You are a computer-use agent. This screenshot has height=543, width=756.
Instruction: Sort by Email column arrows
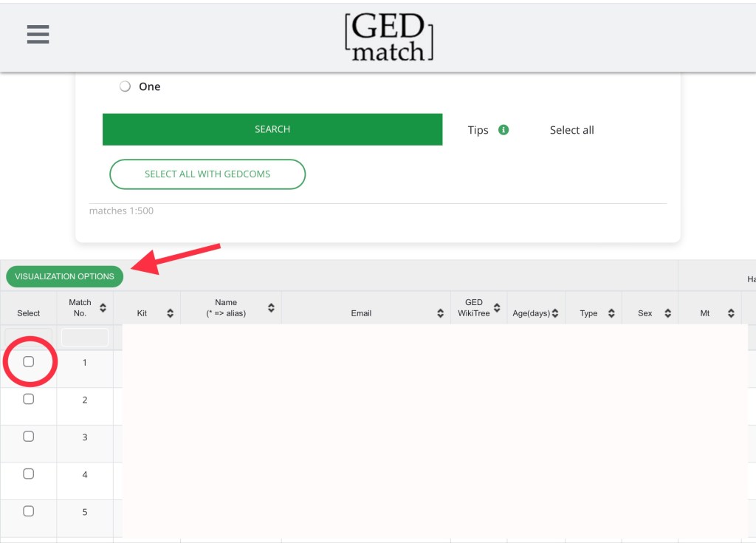click(440, 313)
